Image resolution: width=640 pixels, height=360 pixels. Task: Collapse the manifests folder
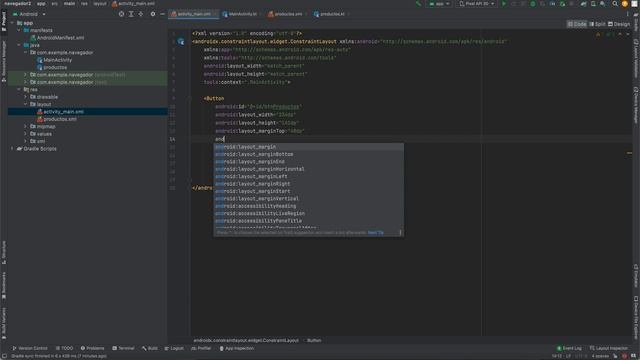(x=19, y=30)
